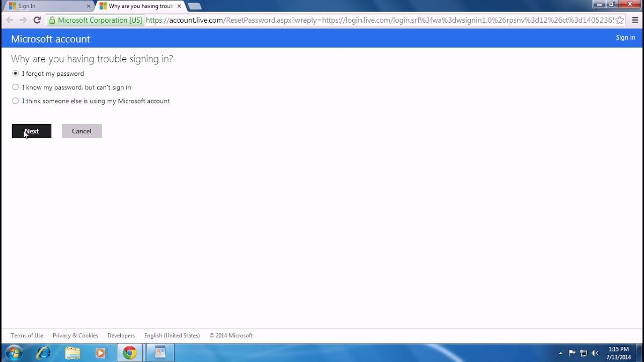Image resolution: width=644 pixels, height=362 pixels.
Task: Open the clock showing 1:15 PM
Action: pos(618,353)
